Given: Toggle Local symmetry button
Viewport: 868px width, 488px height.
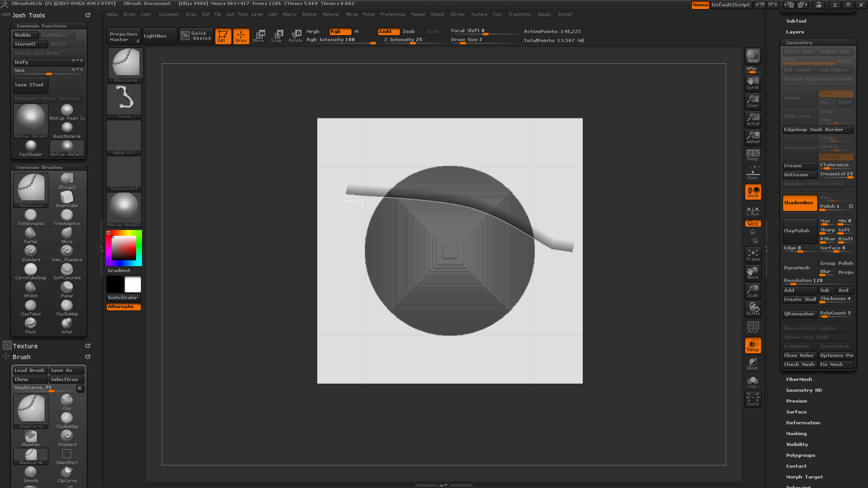Looking at the screenshot, I should [x=753, y=192].
